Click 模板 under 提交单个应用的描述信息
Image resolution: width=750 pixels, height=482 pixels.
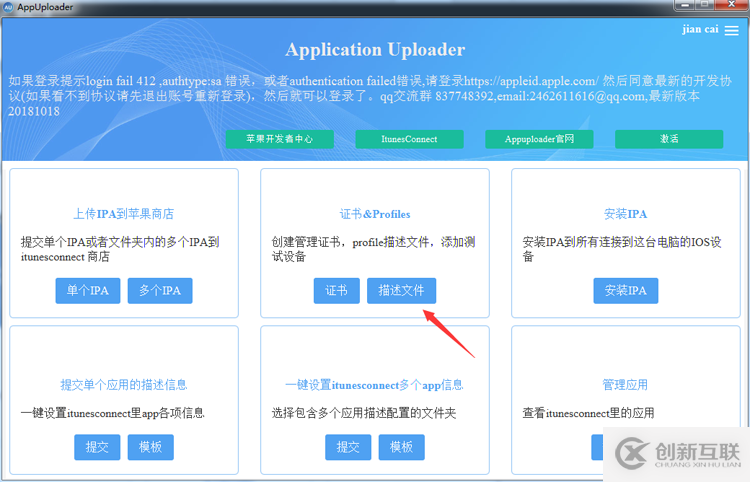(x=151, y=447)
